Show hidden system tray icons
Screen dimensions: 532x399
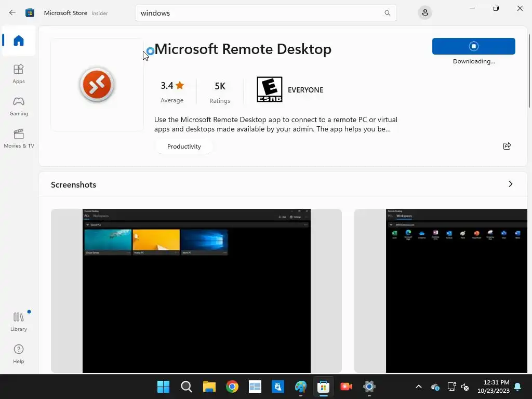419,387
